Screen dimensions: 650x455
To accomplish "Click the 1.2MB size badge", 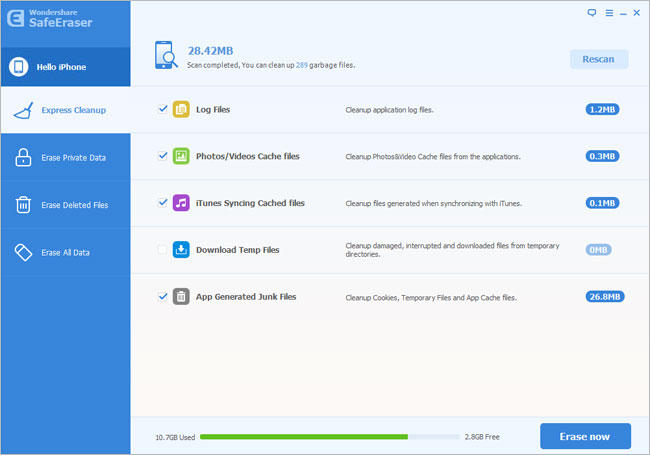I will coord(602,109).
